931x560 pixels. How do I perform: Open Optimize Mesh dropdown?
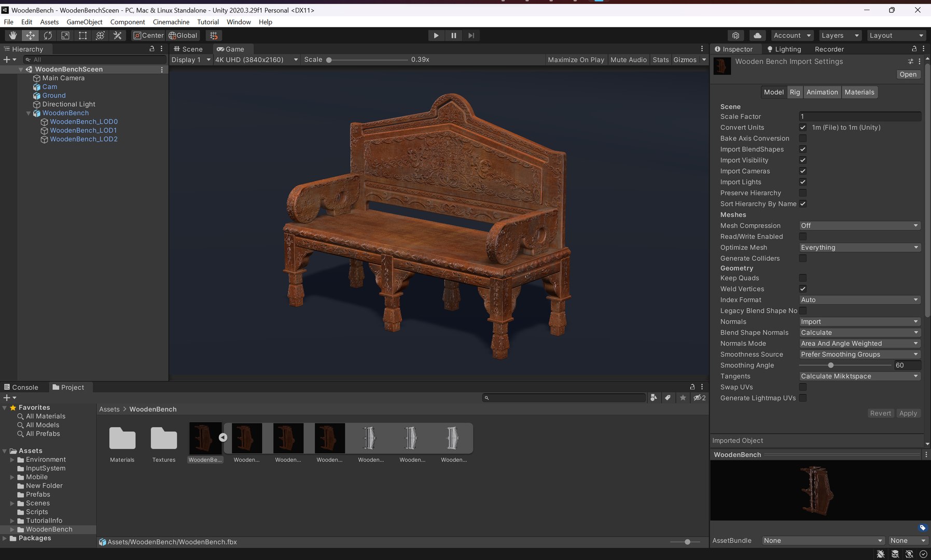pos(859,247)
